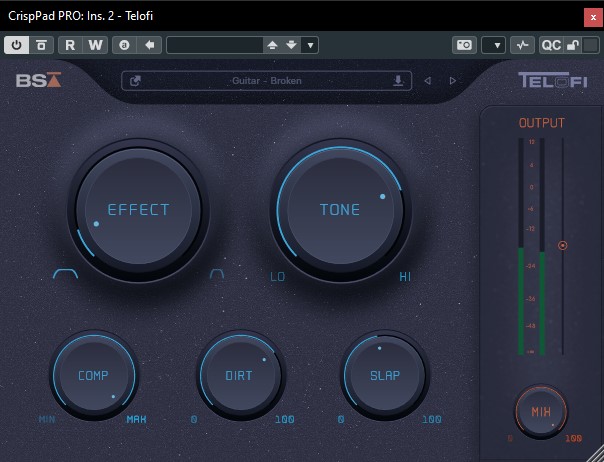Image resolution: width=604 pixels, height=462 pixels.
Task: Open the preset management dropdown
Action: point(310,45)
